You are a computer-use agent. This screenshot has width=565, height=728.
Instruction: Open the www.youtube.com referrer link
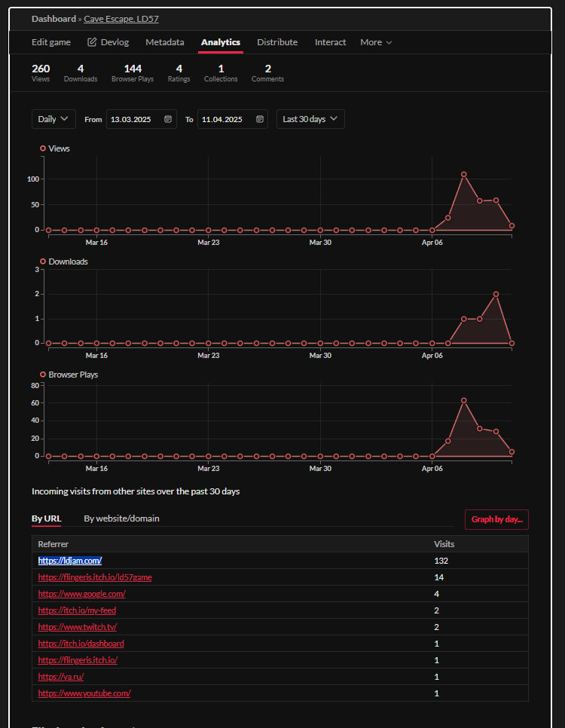point(84,693)
